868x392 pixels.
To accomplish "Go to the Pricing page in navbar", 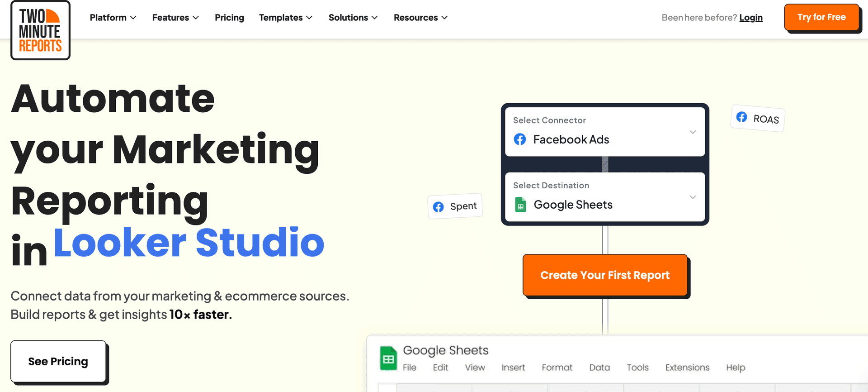I will click(229, 18).
